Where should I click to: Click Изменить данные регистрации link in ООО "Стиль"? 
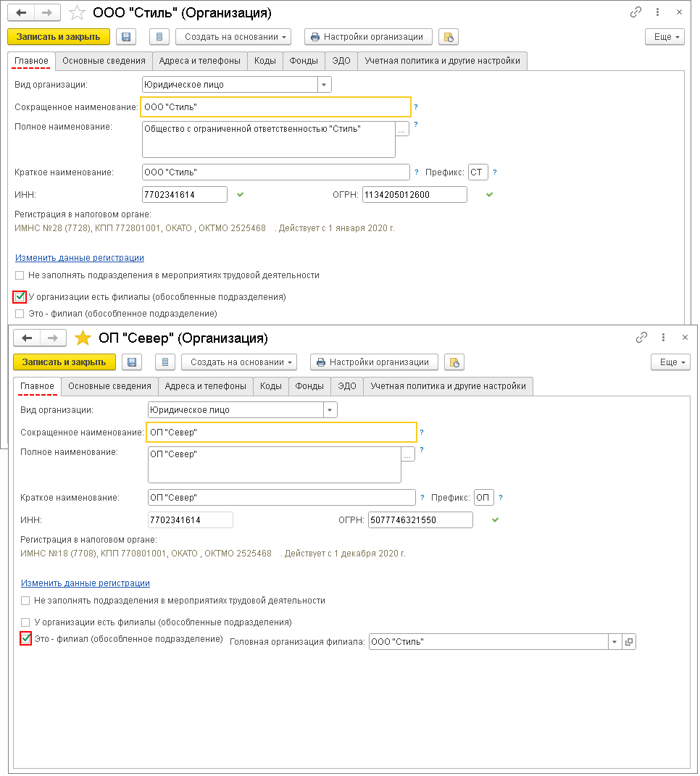[80, 258]
